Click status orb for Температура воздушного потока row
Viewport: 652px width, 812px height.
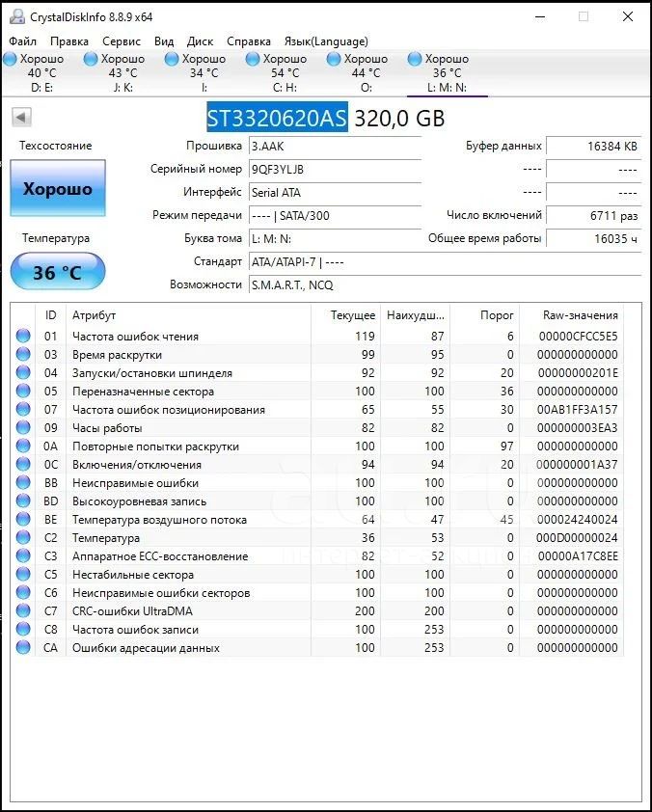point(23,520)
